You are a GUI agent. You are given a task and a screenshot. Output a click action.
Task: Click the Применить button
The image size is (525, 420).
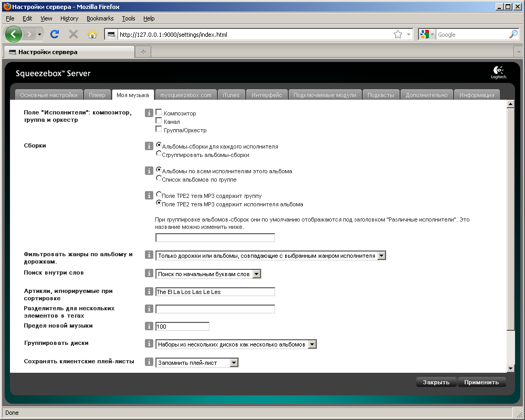tap(481, 382)
